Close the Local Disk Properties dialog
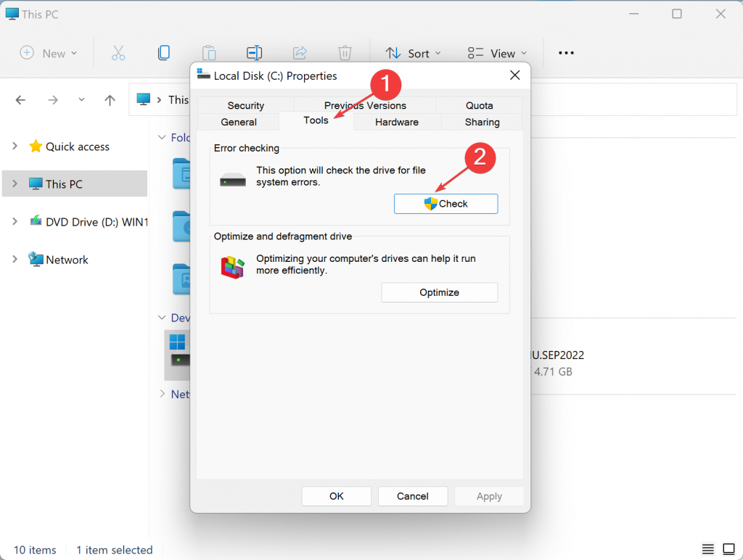Screen dimensions: 743x560 click(x=515, y=75)
